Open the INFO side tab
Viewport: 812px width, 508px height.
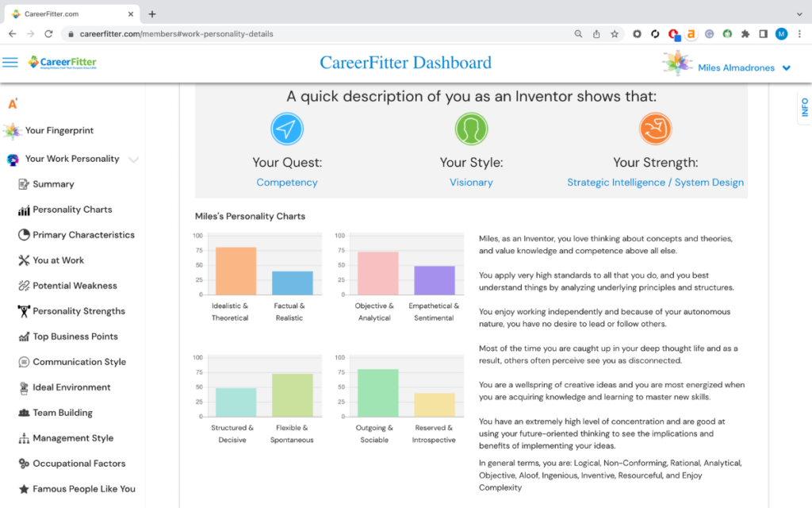coord(804,107)
